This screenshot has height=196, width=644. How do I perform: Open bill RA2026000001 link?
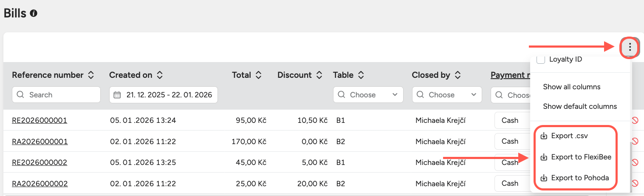coord(40,141)
